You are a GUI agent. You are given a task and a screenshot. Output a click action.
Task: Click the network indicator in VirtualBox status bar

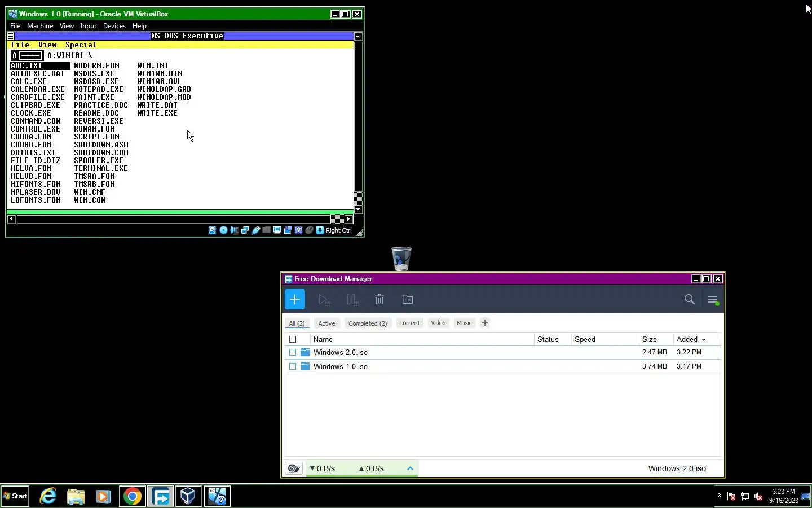point(245,230)
